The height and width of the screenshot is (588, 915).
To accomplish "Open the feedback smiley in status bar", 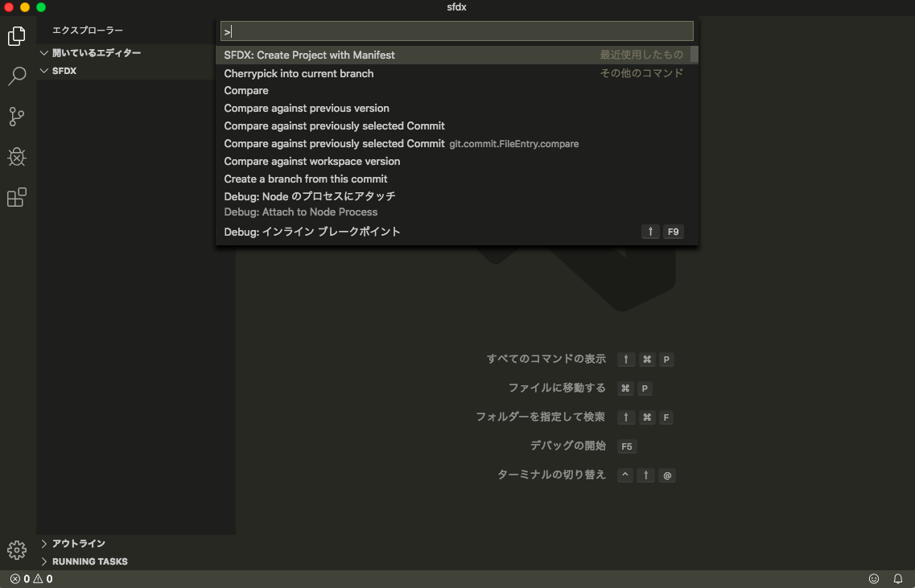I will coord(874,578).
